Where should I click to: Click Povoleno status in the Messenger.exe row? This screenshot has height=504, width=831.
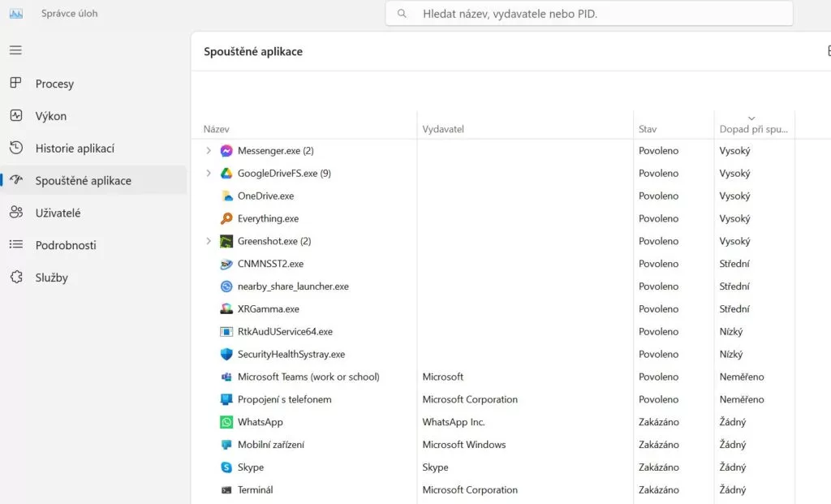point(658,151)
